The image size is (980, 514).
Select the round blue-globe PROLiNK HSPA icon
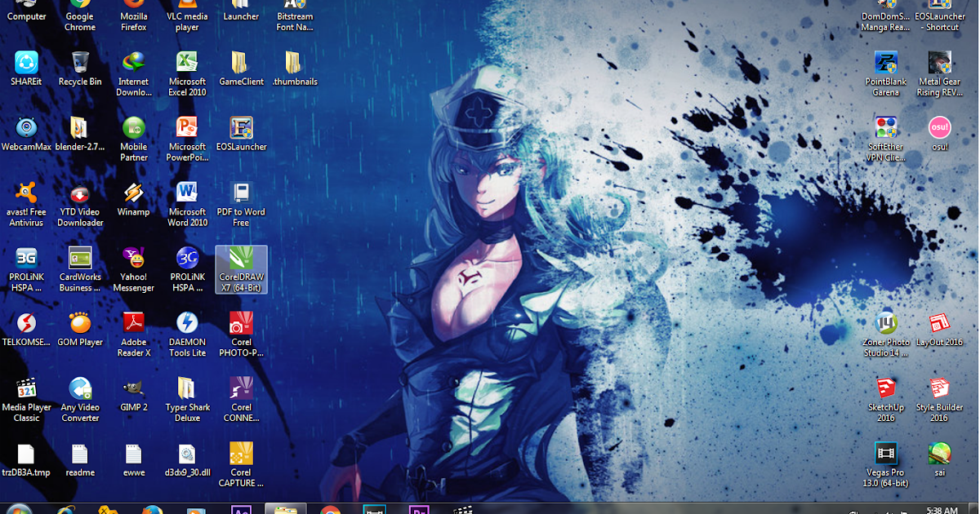(187, 269)
